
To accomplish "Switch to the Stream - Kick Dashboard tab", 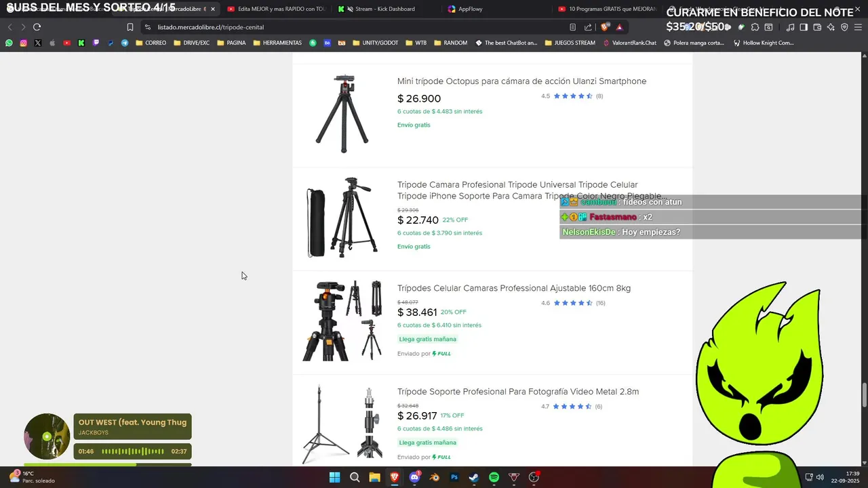I will [387, 9].
